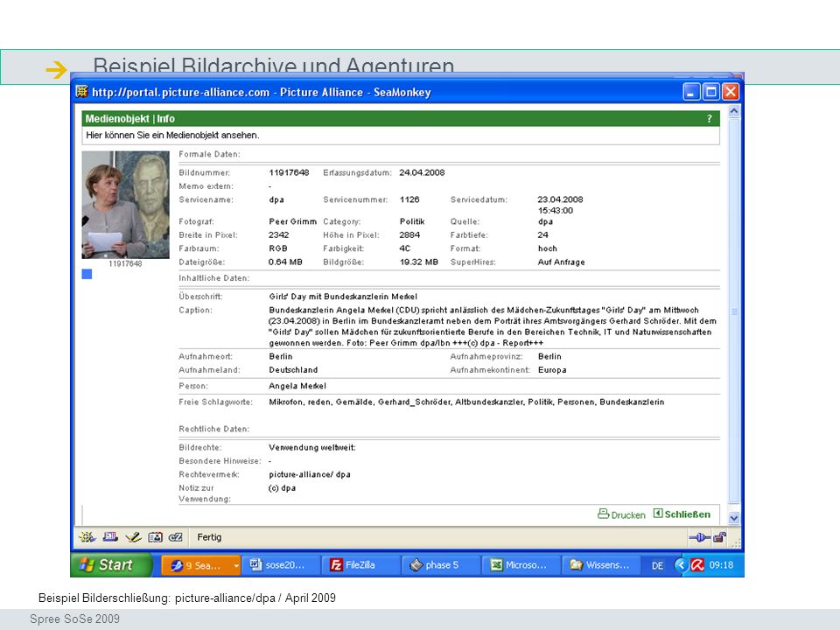Switch to the SeaMonkey taskbar group
This screenshot has width=840, height=630.
[x=197, y=565]
